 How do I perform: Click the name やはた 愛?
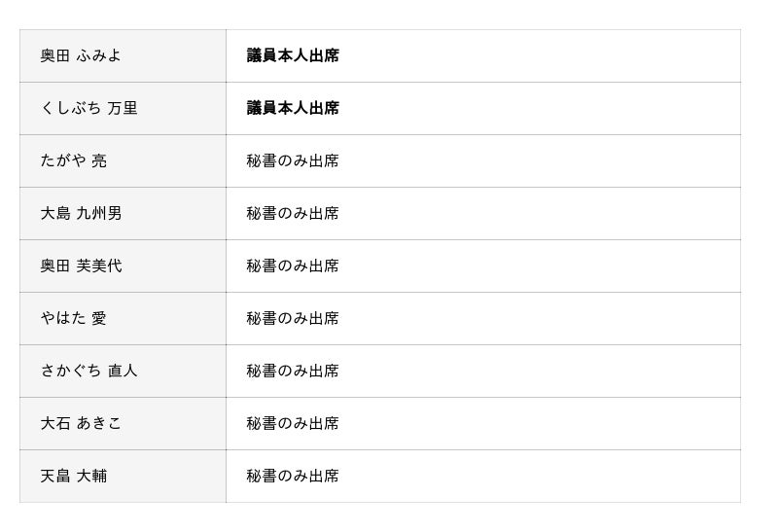(74, 319)
